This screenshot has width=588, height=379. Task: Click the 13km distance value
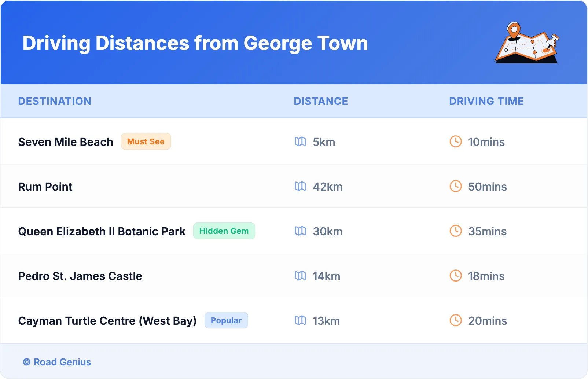[326, 321]
